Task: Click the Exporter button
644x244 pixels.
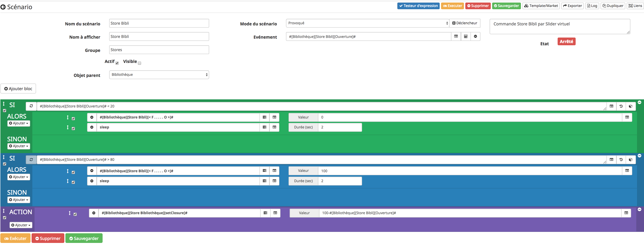Action: pos(572,6)
